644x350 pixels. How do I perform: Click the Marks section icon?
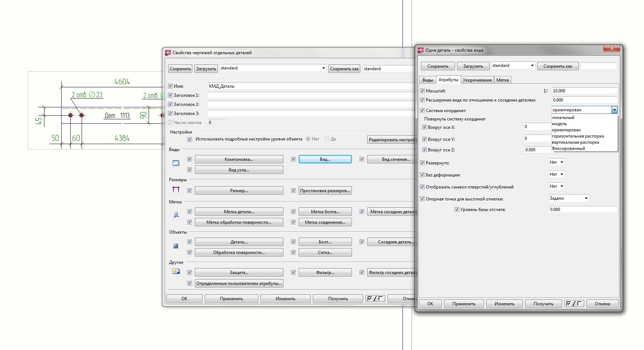pyautogui.click(x=176, y=215)
